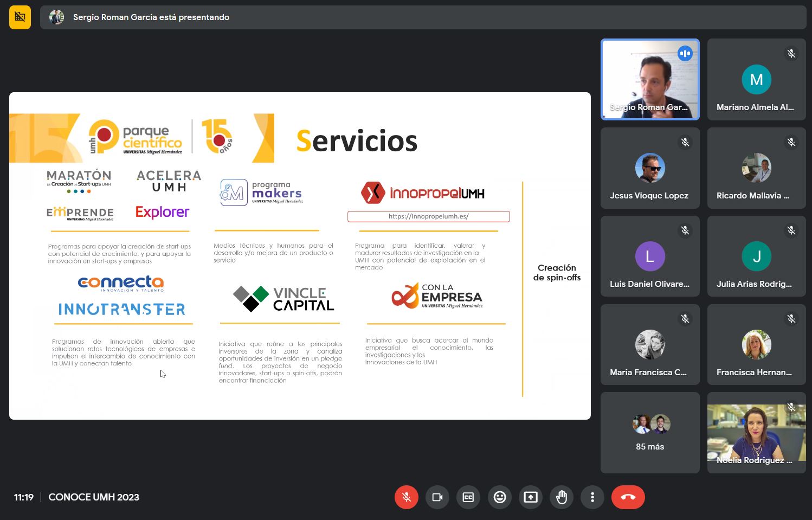Raise your hand using the hand icon
Image resolution: width=812 pixels, height=520 pixels.
pos(562,497)
